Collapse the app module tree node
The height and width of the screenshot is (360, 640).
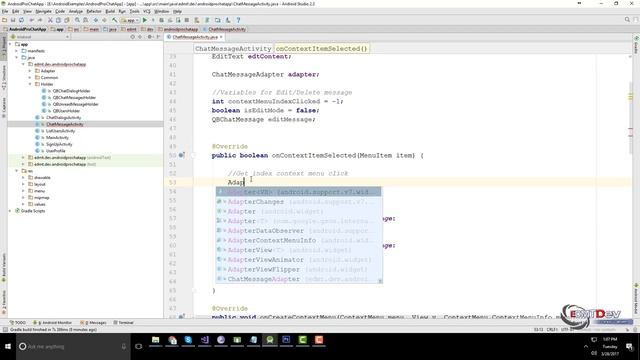(x=10, y=44)
